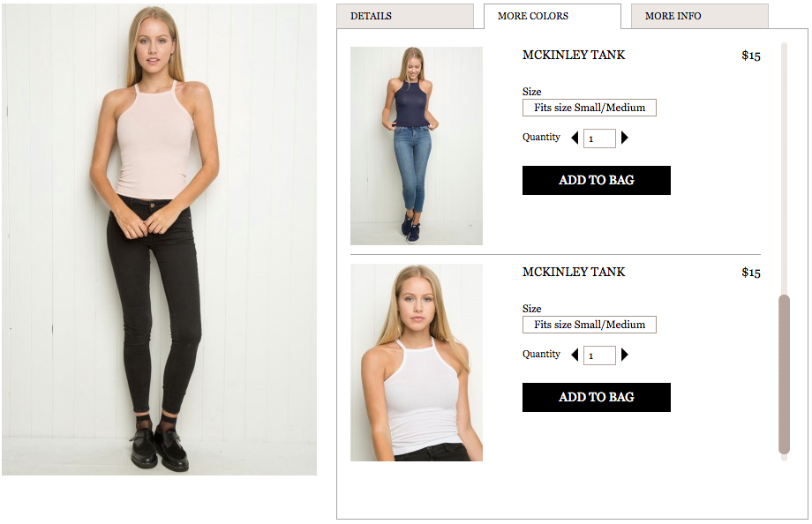
Task: Open the navy tank product thumbnail
Action: click(417, 146)
